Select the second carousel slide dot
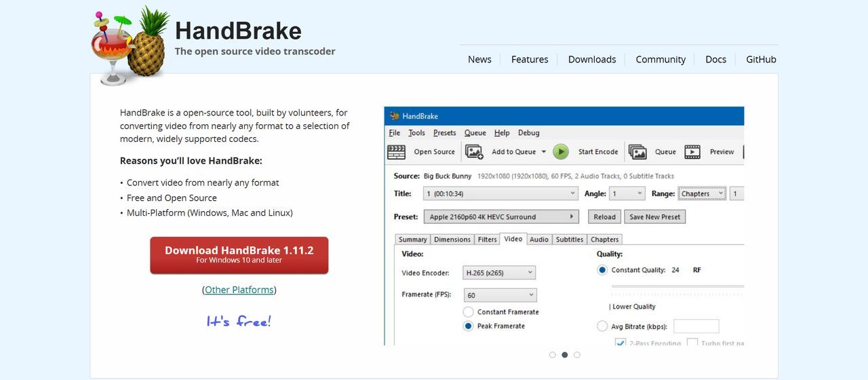The image size is (868, 380). pyautogui.click(x=565, y=355)
